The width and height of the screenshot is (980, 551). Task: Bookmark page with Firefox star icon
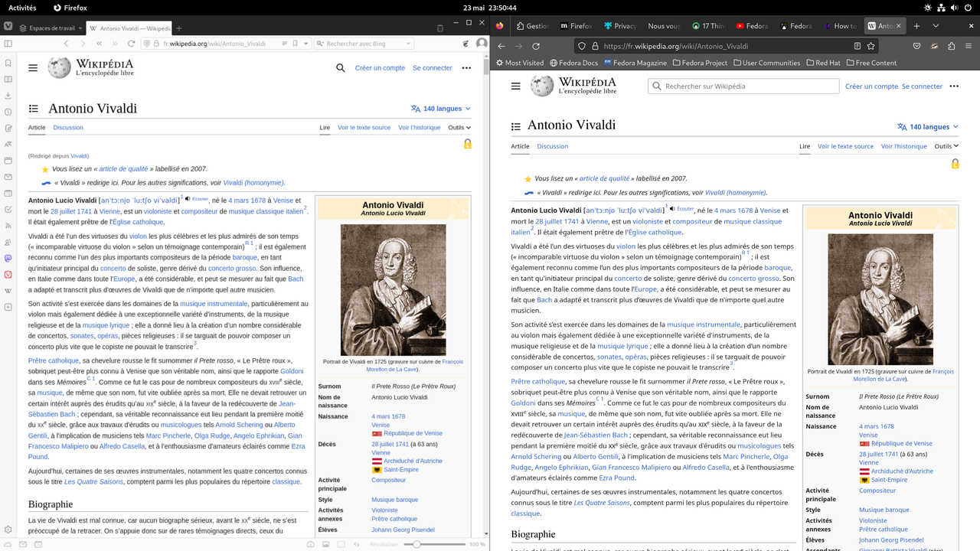pos(871,46)
